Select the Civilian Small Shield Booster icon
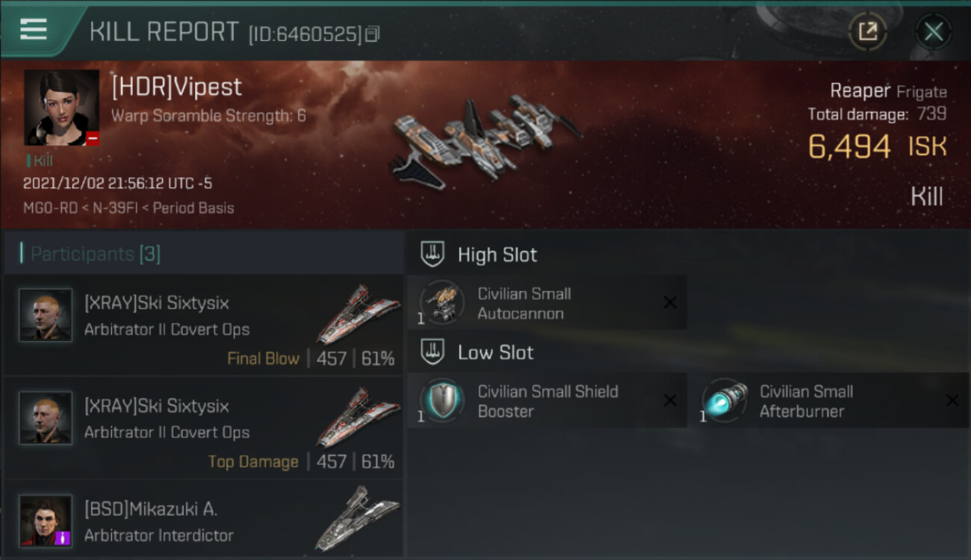The image size is (971, 560). pyautogui.click(x=441, y=401)
